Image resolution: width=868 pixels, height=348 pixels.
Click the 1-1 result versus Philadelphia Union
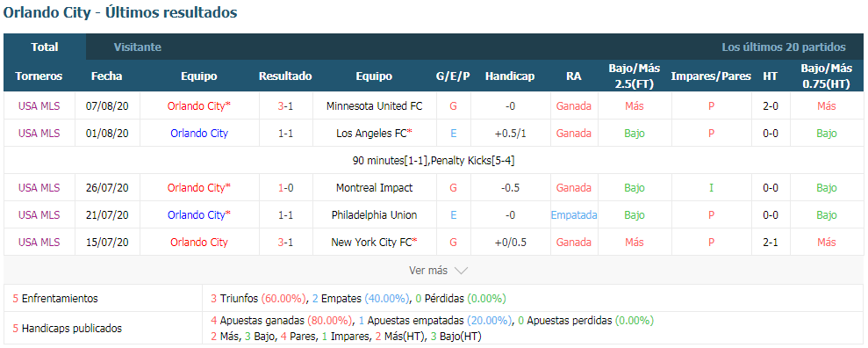(x=285, y=214)
